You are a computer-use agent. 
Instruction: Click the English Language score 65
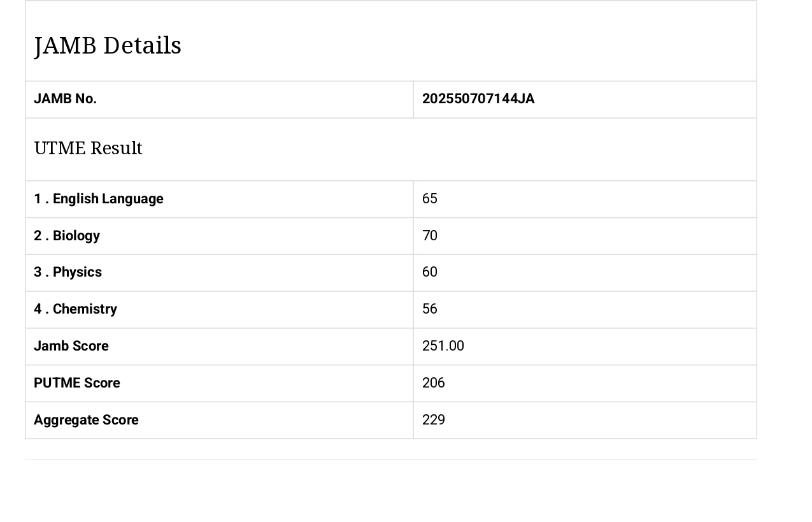pyautogui.click(x=430, y=199)
